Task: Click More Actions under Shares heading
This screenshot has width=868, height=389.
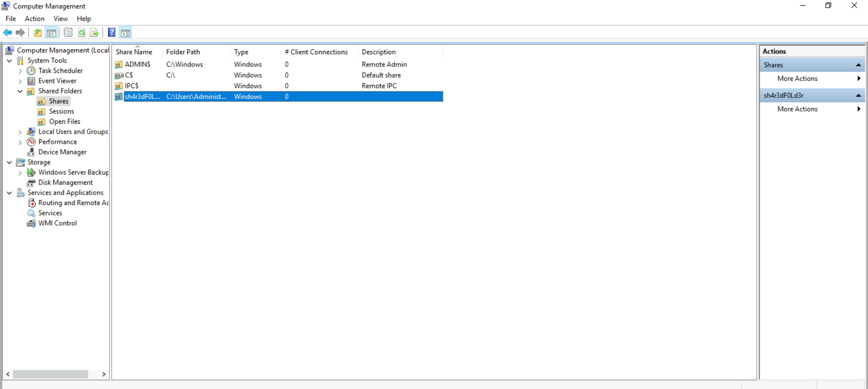Action: 797,79
